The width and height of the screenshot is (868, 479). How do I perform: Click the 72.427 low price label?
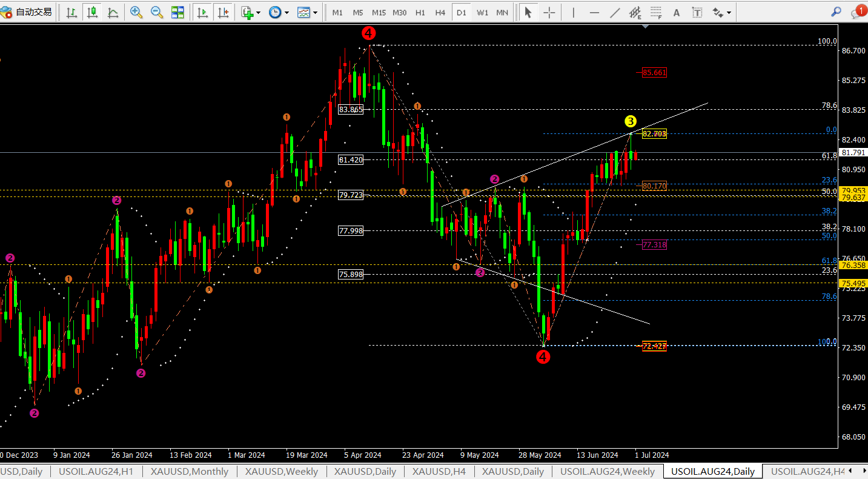654,346
